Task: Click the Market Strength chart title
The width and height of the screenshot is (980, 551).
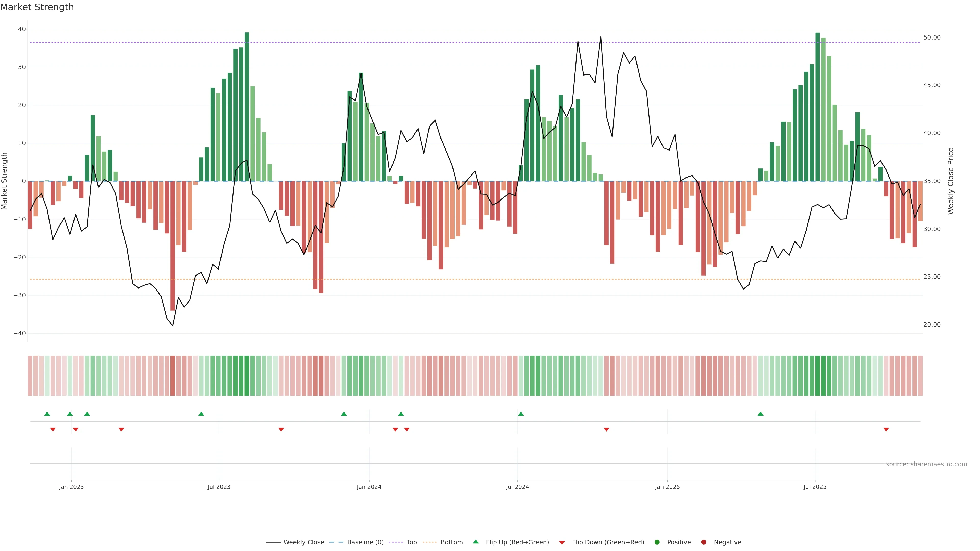Action: click(37, 7)
